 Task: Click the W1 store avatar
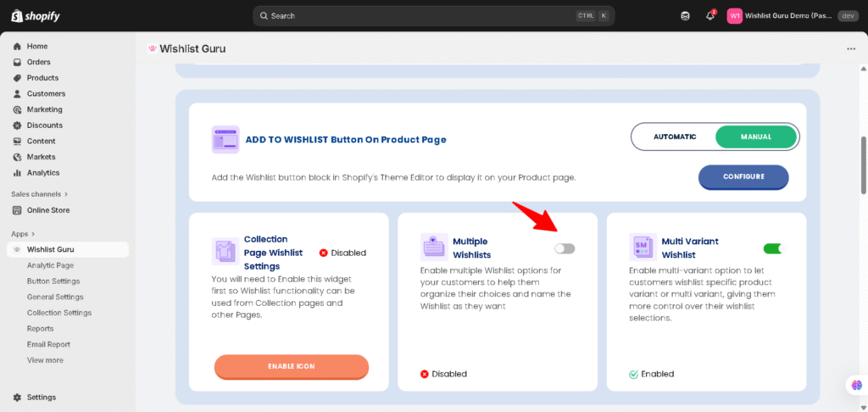pos(735,16)
